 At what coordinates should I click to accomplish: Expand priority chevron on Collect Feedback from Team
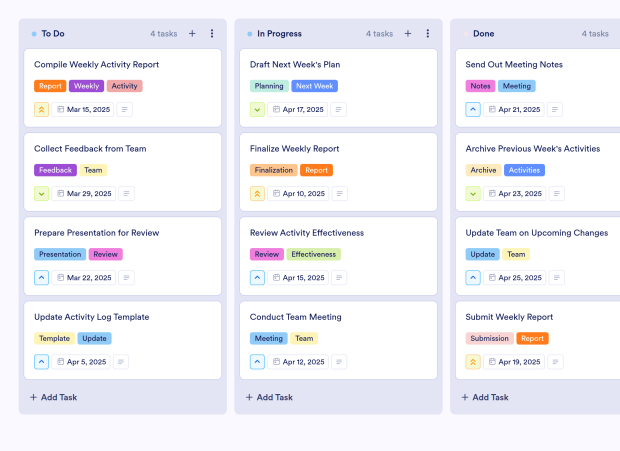[x=41, y=194]
